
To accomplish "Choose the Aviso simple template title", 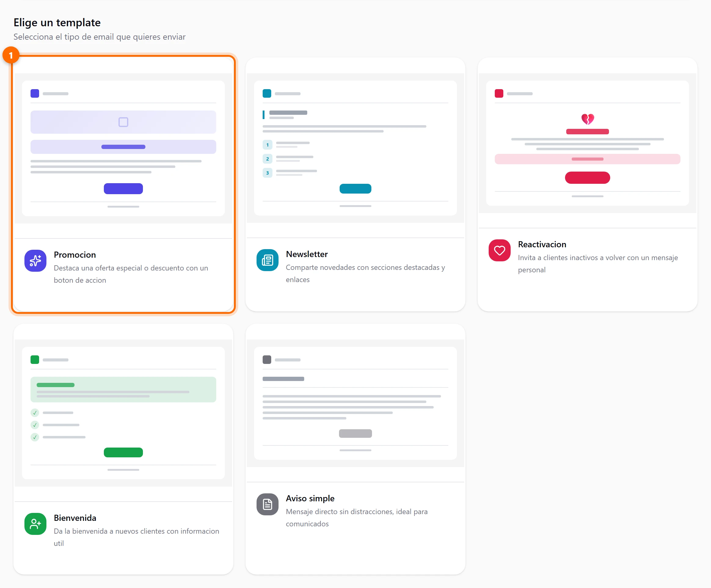I will [x=310, y=498].
